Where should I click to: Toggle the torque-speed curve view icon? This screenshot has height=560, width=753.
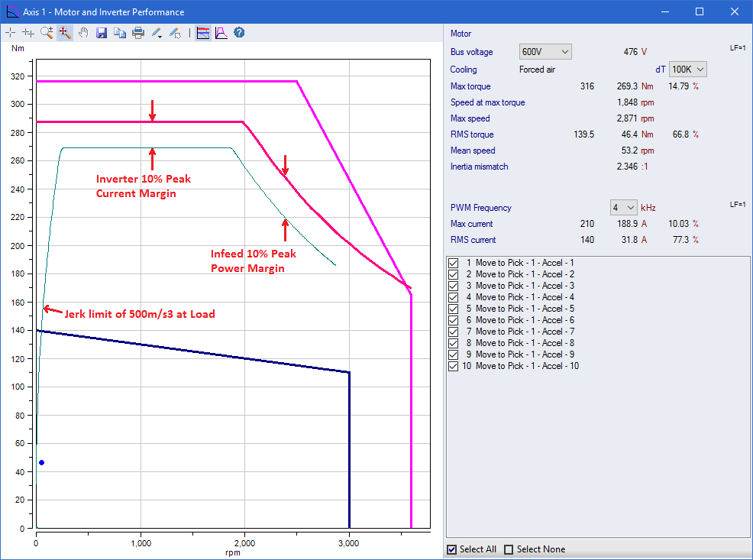[221, 33]
